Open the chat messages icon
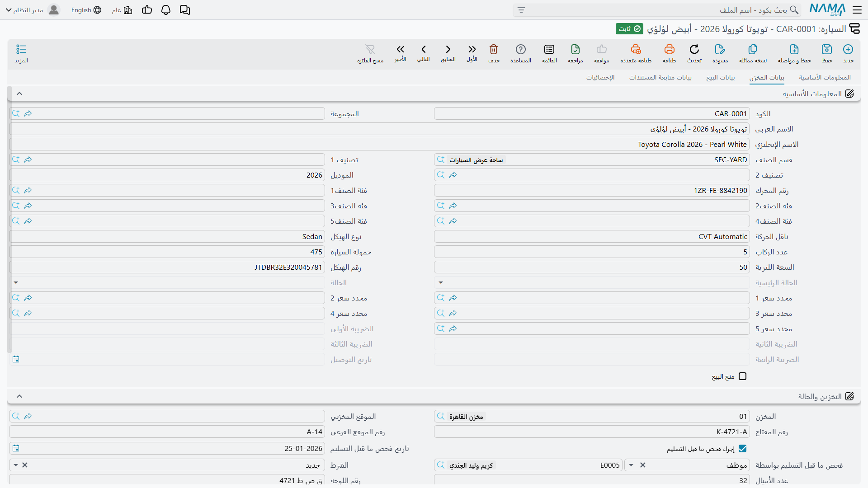This screenshot has height=488, width=868. point(185,10)
